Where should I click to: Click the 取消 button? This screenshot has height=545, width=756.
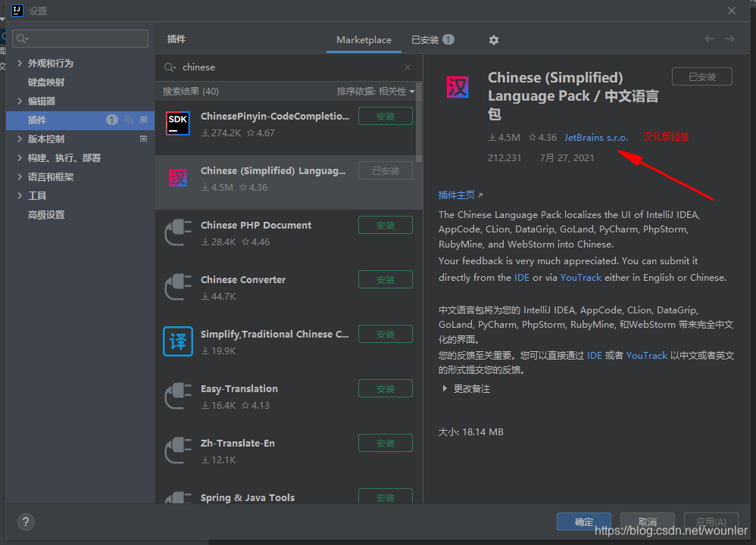(647, 522)
